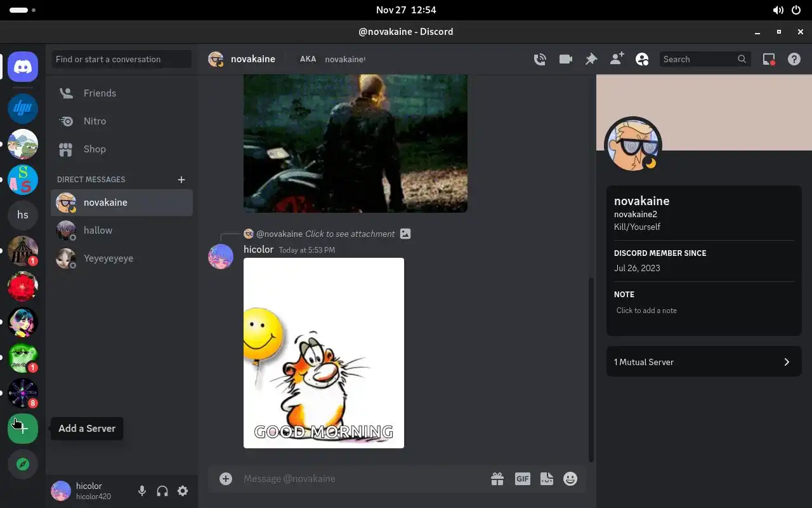Open Shop page
The height and width of the screenshot is (508, 812).
click(122, 149)
